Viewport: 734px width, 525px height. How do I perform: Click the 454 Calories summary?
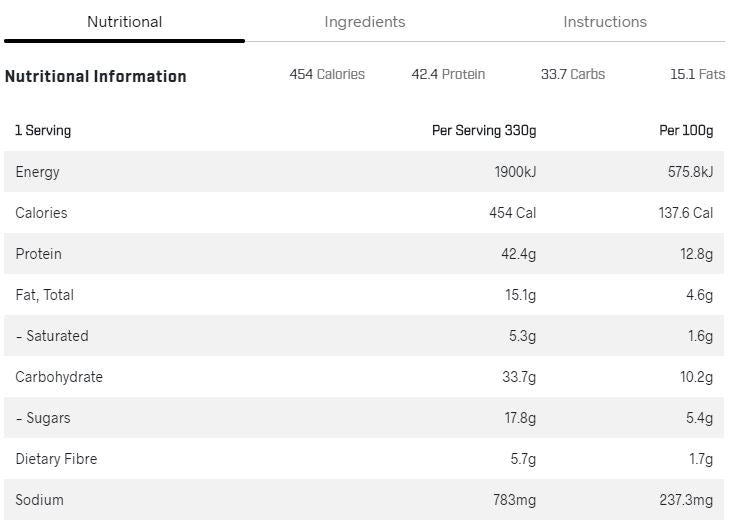(327, 74)
